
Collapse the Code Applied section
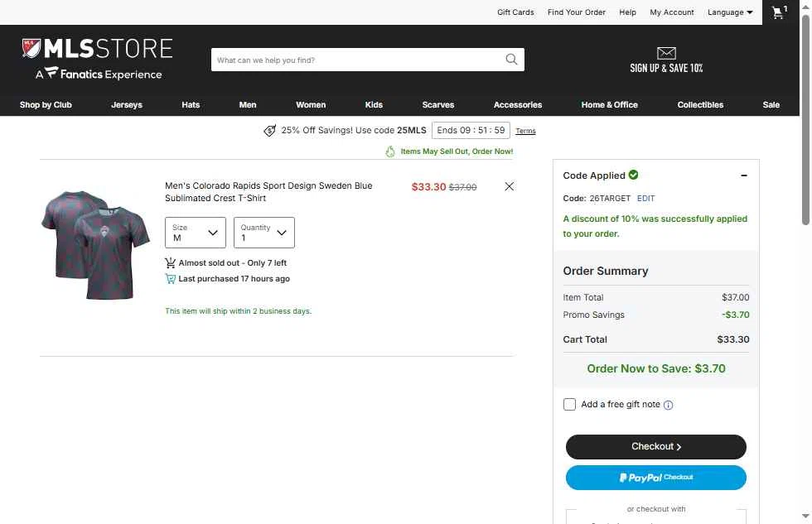pyautogui.click(x=744, y=175)
